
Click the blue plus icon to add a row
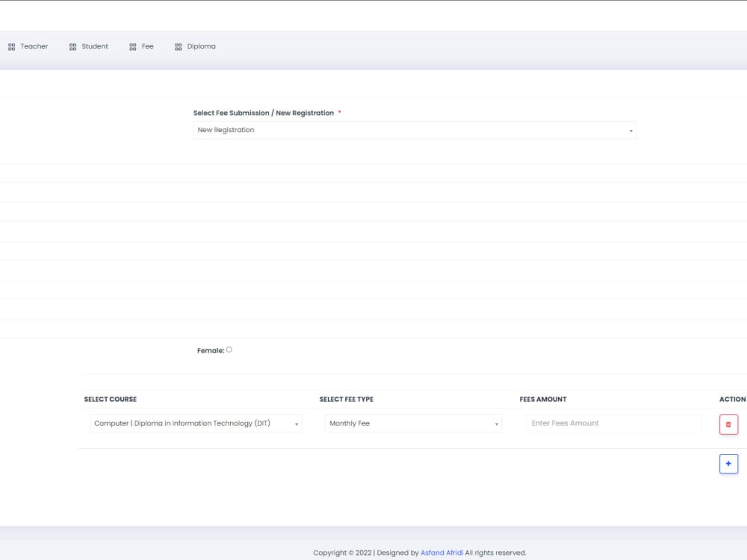(x=728, y=463)
